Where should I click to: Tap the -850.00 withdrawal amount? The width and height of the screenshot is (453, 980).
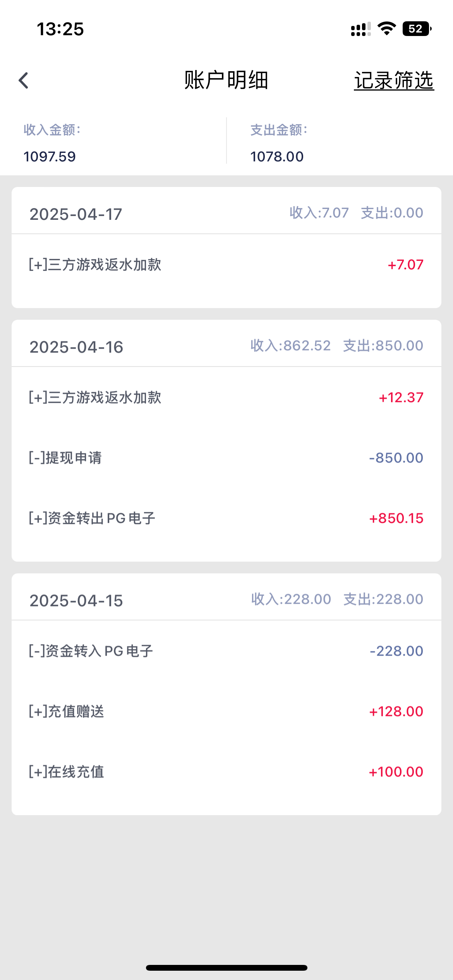(x=396, y=458)
